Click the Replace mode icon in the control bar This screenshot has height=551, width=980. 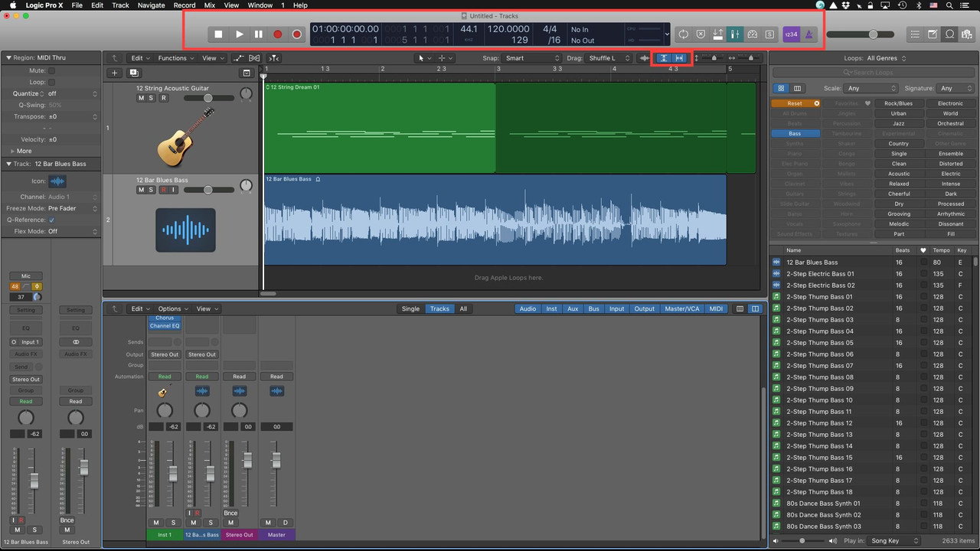[701, 34]
